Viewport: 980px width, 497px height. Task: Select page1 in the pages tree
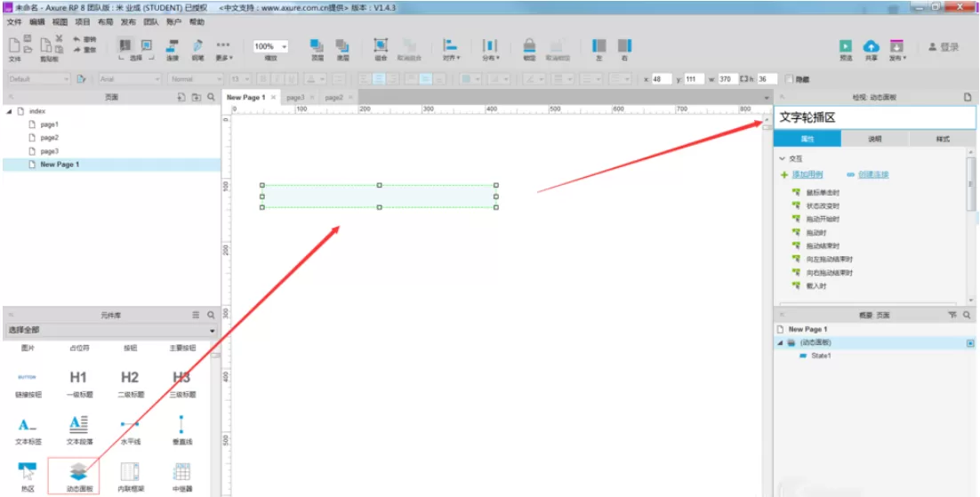50,124
